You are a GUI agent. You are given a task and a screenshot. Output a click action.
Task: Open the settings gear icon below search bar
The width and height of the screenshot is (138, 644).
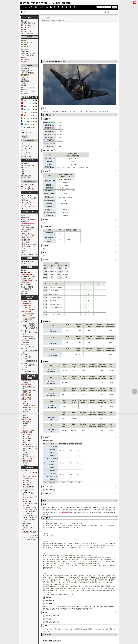point(116,12)
